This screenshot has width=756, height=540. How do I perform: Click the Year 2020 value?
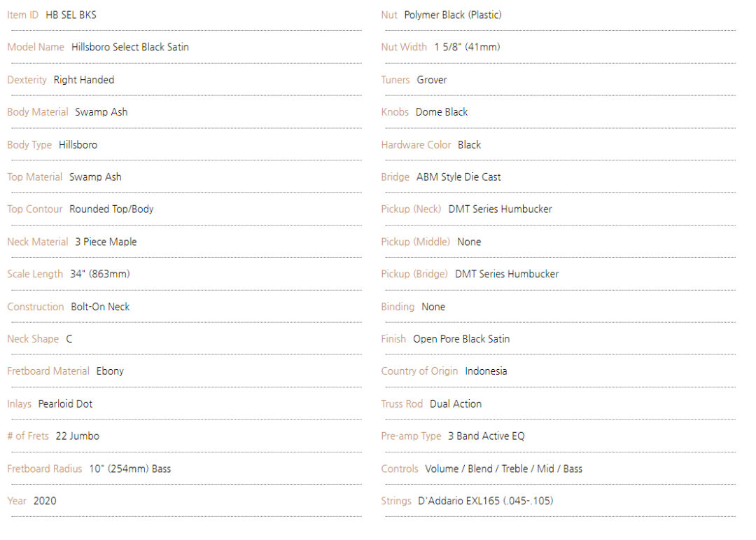click(x=45, y=501)
